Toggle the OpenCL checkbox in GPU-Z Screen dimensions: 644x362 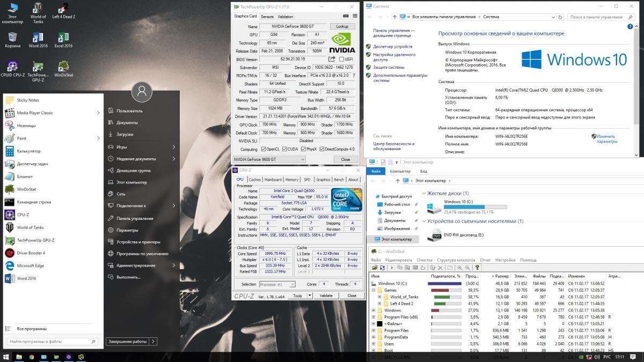point(262,149)
